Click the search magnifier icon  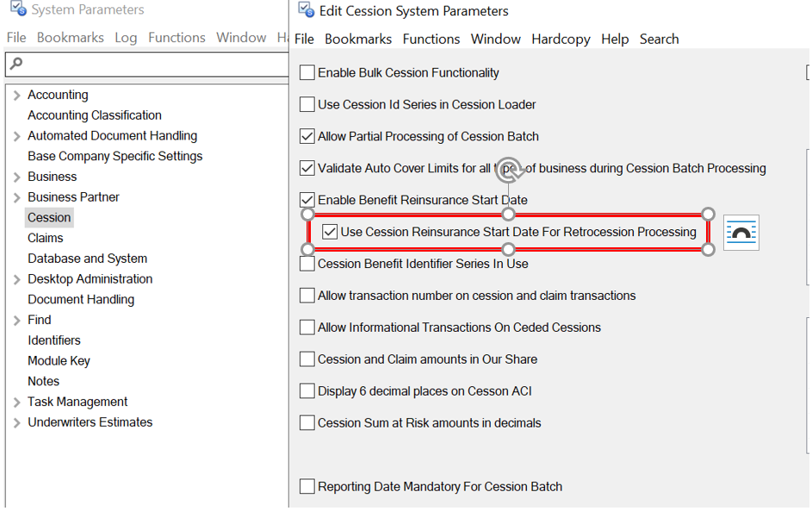click(x=15, y=65)
